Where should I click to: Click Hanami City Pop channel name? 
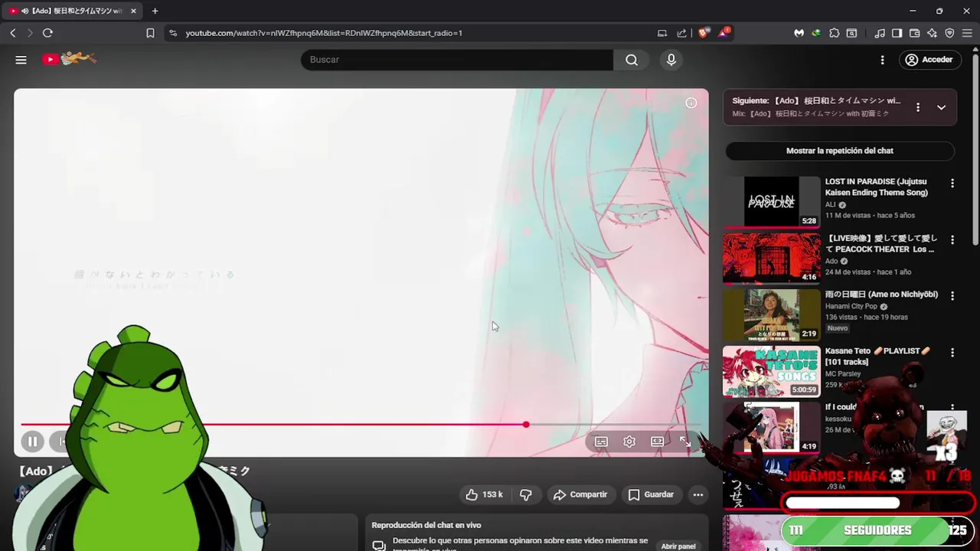(x=851, y=306)
